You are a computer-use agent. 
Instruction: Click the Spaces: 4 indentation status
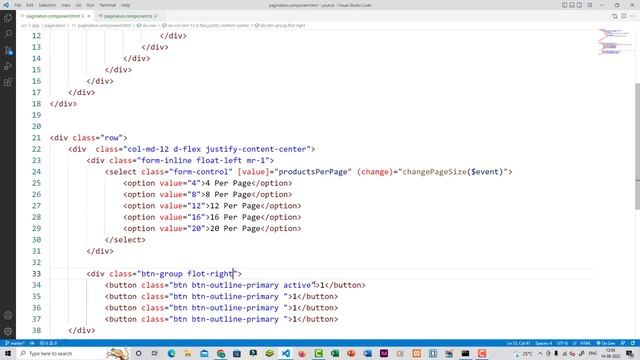pyautogui.click(x=544, y=343)
